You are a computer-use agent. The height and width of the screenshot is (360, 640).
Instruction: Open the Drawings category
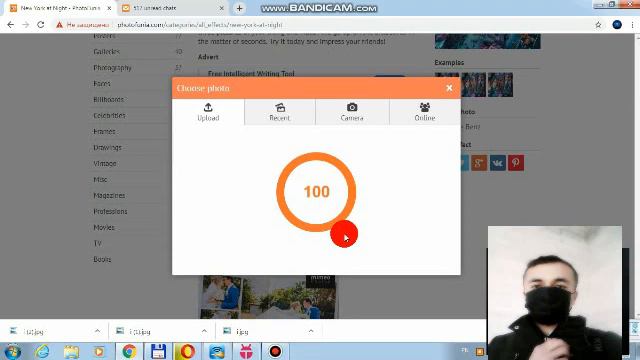tap(107, 147)
